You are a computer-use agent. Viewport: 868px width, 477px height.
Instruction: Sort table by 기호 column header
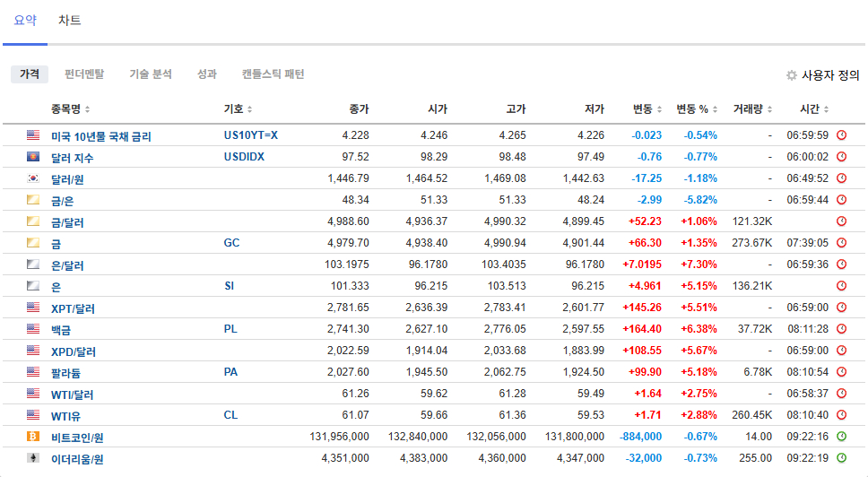coord(237,109)
